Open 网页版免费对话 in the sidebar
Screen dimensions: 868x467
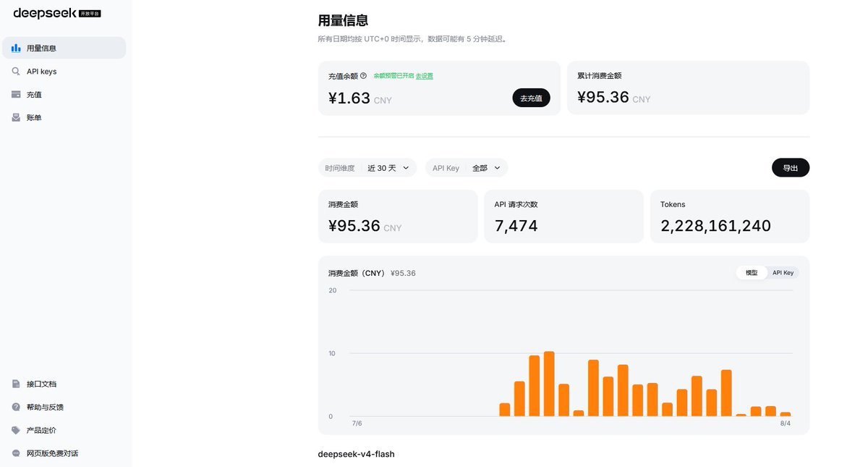(64, 453)
